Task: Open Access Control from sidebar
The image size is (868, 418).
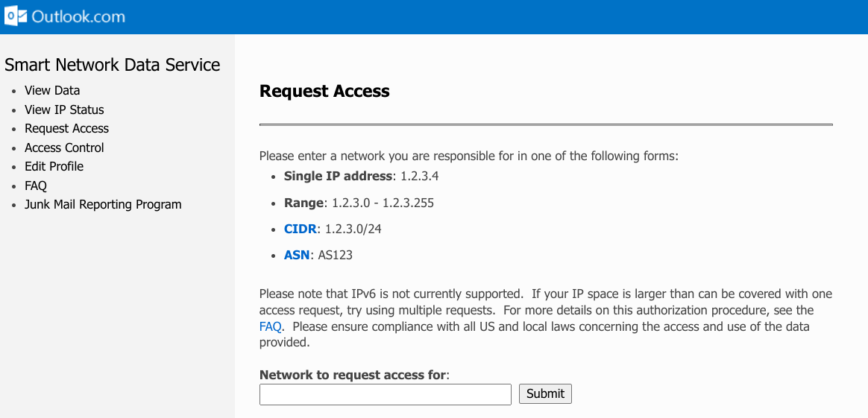Action: pyautogui.click(x=64, y=148)
